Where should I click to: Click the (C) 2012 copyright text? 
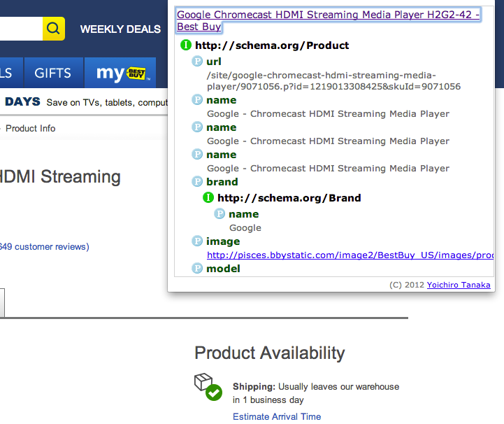click(407, 285)
